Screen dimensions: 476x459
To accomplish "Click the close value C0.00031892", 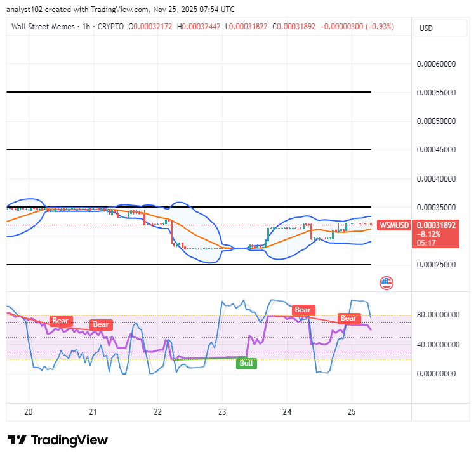I will click(x=294, y=27).
